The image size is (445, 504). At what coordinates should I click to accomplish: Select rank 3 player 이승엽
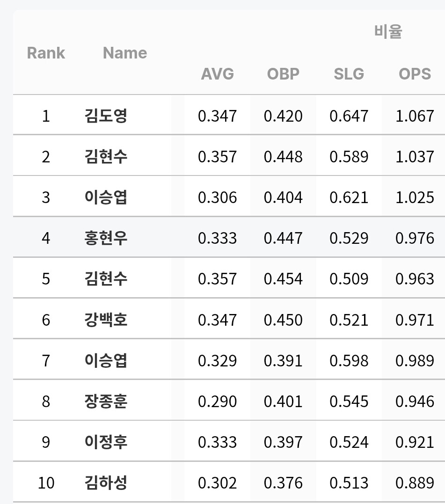click(106, 197)
